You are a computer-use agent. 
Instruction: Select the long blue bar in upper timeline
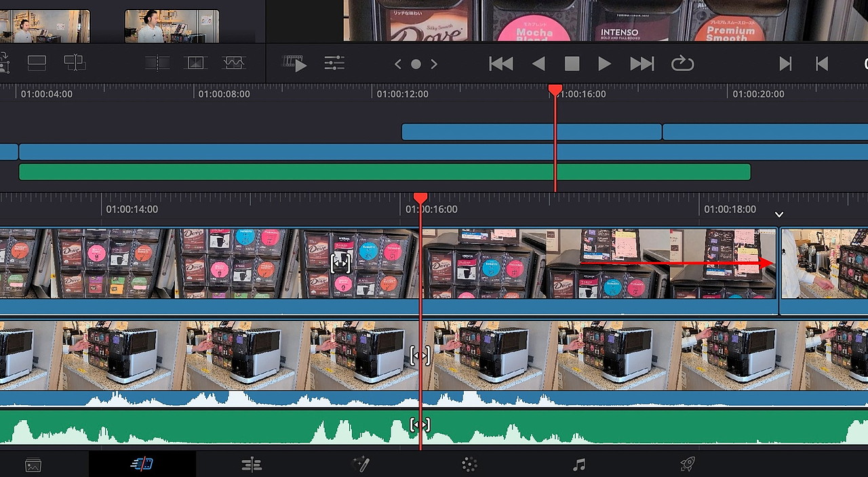[443, 152]
